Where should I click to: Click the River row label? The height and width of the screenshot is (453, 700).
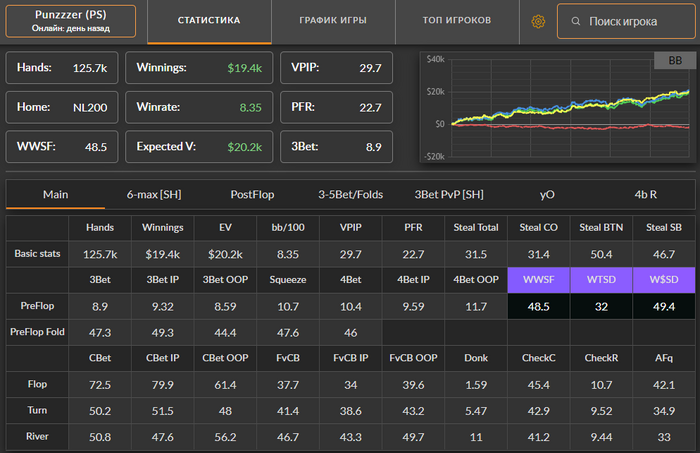point(37,436)
